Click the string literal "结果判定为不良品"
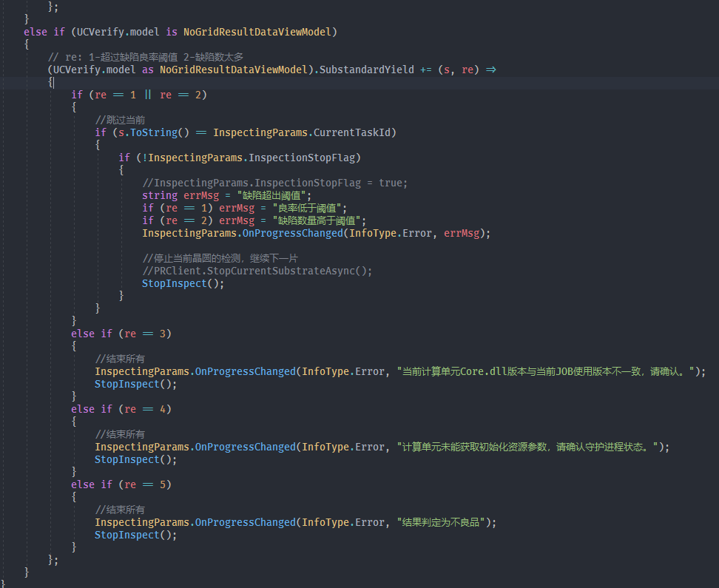The image size is (719, 588). pyautogui.click(x=441, y=522)
